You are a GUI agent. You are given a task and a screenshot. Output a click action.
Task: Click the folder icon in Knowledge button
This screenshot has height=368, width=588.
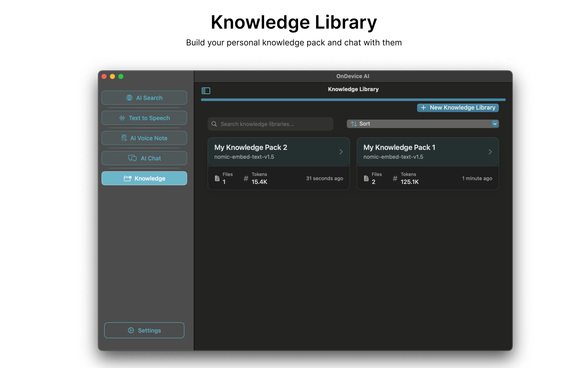coord(128,178)
